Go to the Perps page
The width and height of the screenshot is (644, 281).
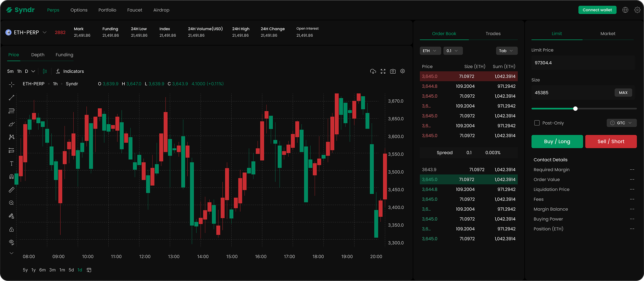click(53, 10)
